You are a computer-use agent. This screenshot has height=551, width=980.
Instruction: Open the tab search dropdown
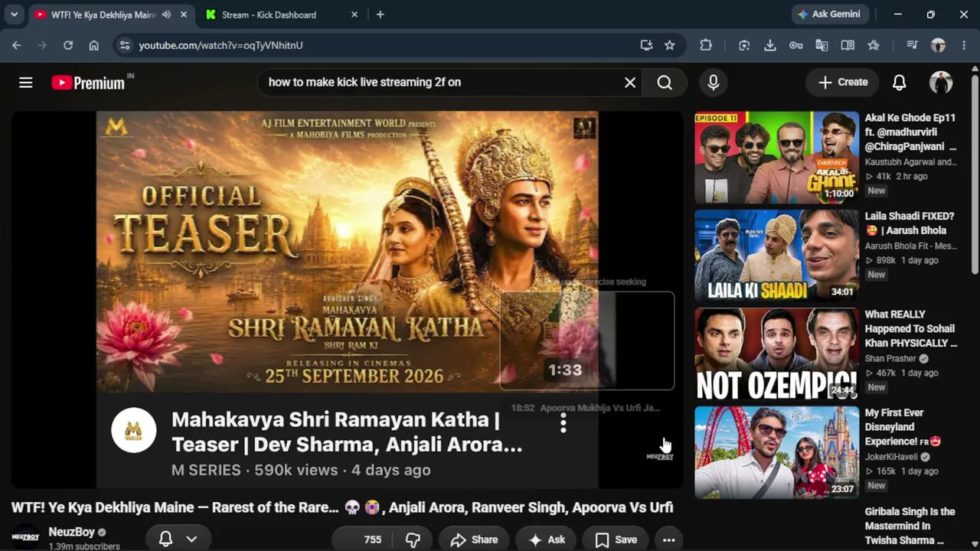(x=14, y=15)
